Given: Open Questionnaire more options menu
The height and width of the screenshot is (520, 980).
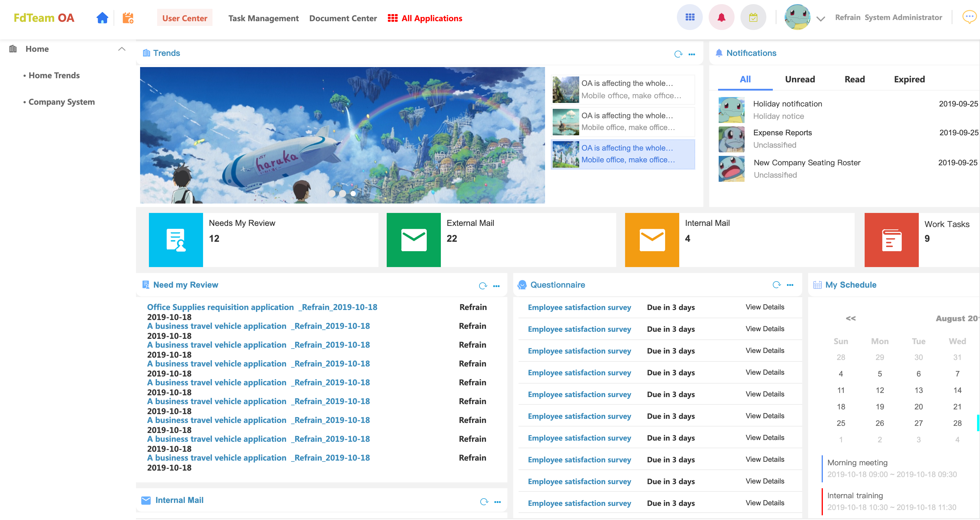Looking at the screenshot, I should 790,285.
